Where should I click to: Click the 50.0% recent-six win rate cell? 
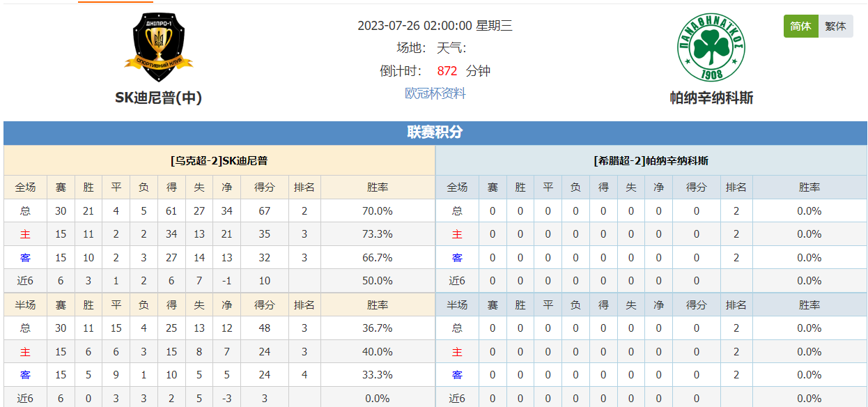(378, 281)
